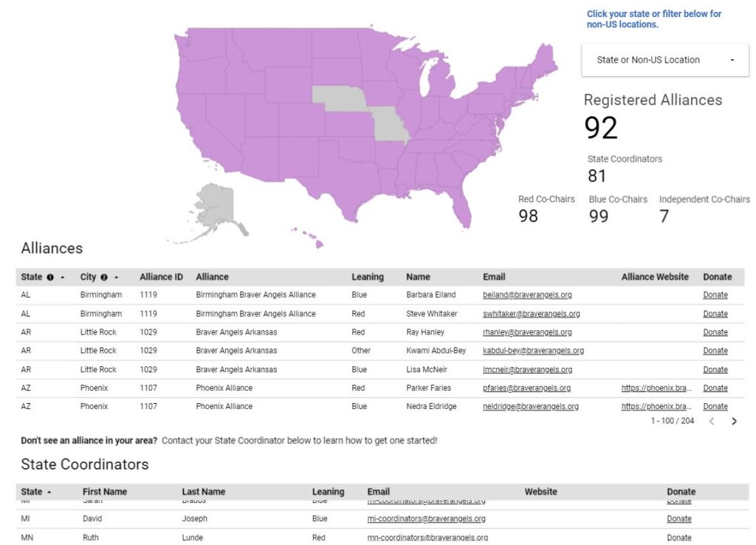756x545 pixels.
Task: Click Donate in Ray Hanley row
Action: tap(715, 332)
